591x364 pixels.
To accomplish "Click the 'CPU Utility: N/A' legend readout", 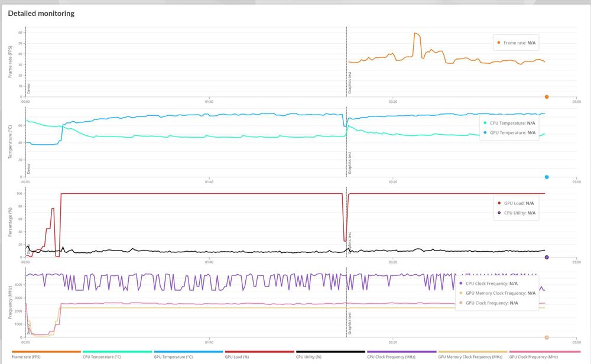I will tap(517, 213).
